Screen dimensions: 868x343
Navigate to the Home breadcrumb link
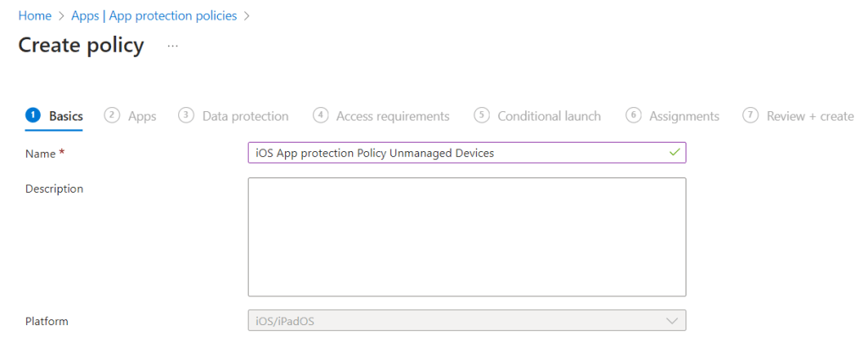coord(35,16)
